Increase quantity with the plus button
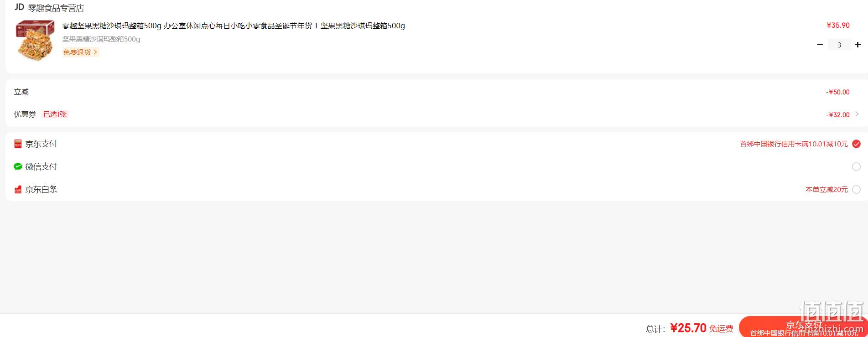Image resolution: width=868 pixels, height=337 pixels. 858,45
